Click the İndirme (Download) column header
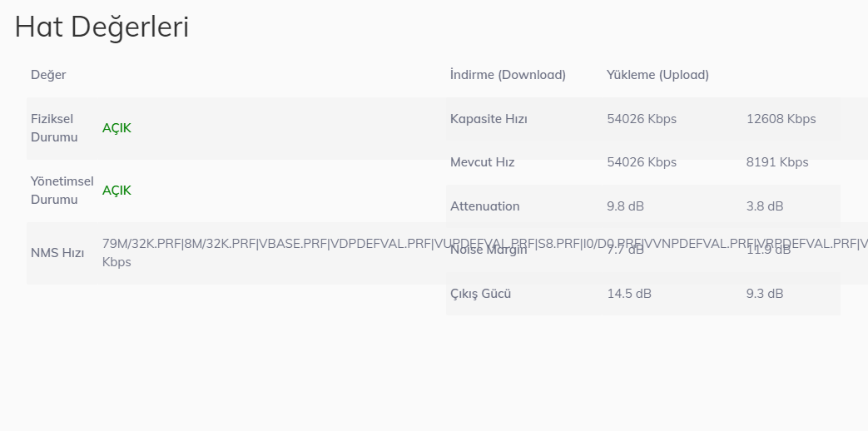868x431 pixels. coord(508,75)
